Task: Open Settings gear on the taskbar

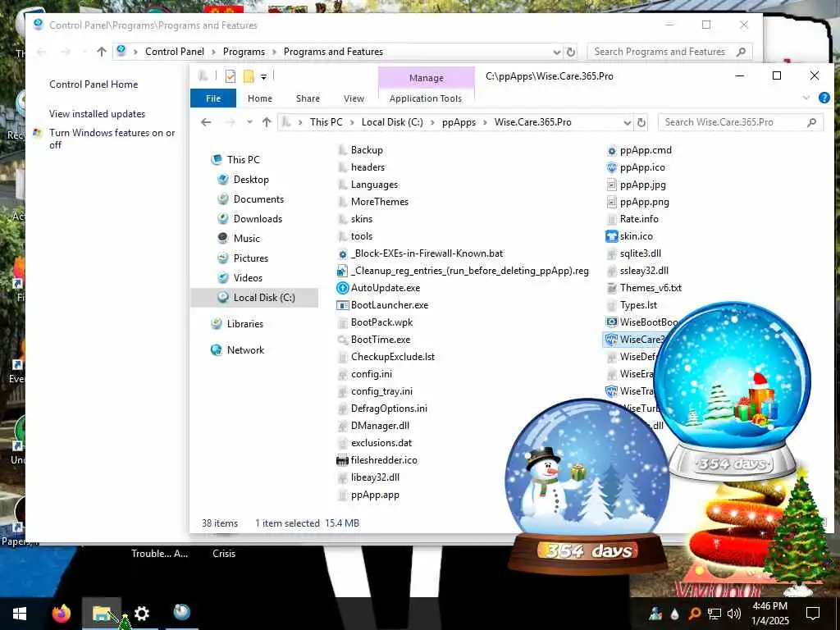Action: (141, 613)
